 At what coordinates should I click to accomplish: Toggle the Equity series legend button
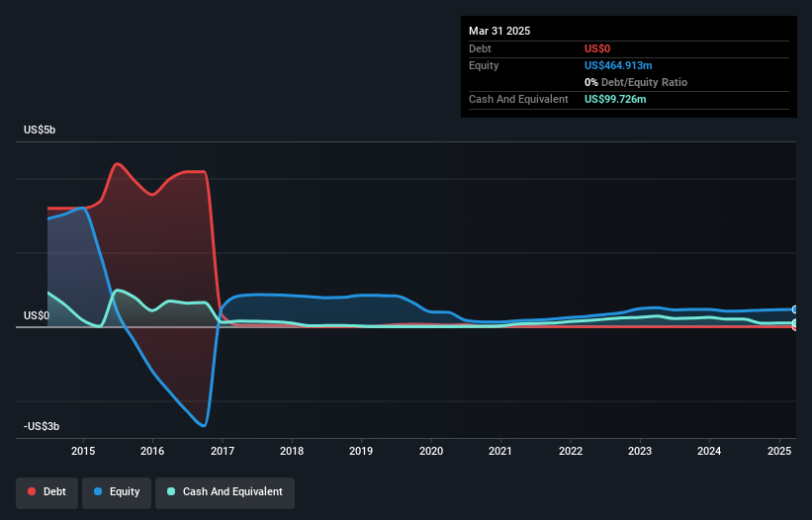pyautogui.click(x=117, y=492)
